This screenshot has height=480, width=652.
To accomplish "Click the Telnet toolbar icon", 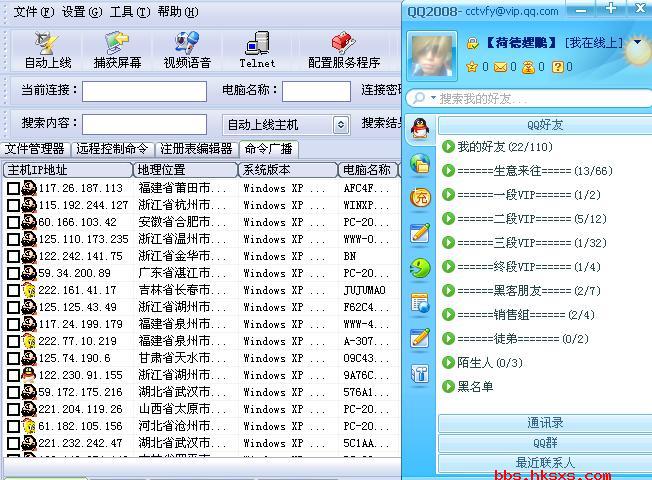I will 257,44.
